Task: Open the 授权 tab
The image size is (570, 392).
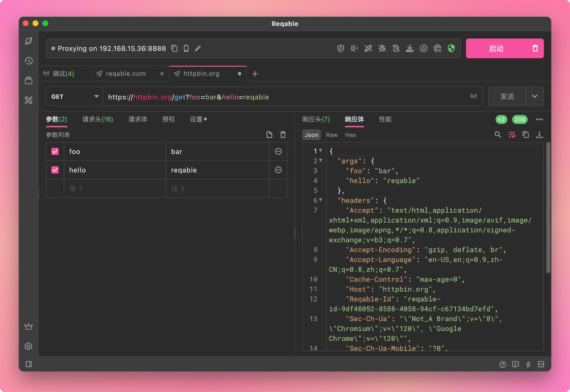Action: point(169,119)
